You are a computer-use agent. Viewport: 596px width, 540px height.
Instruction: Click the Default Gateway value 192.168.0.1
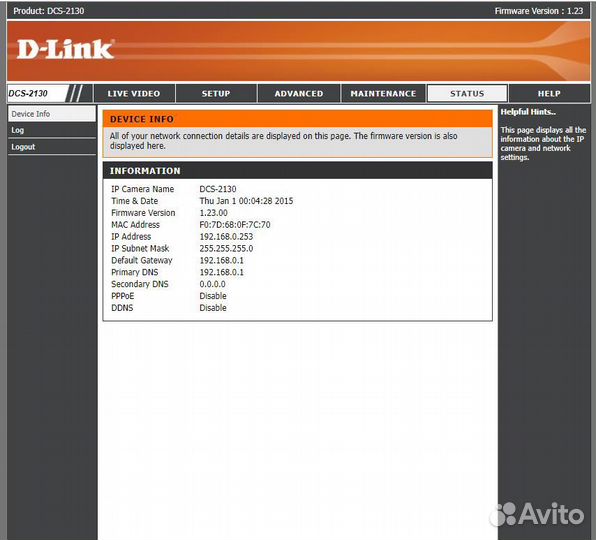[222, 260]
